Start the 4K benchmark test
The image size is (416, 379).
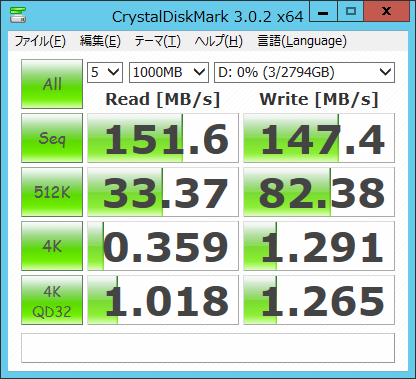[52, 246]
